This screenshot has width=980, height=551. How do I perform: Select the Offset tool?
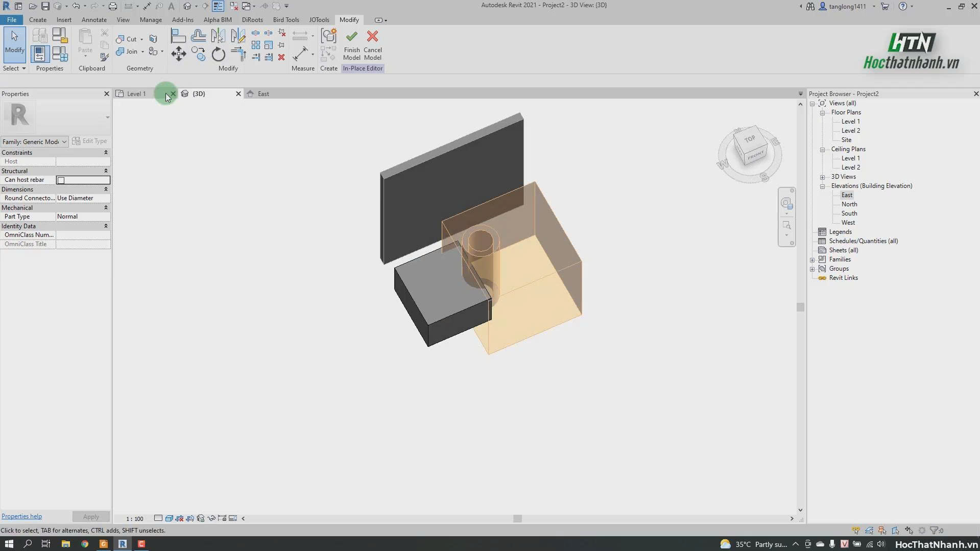click(198, 36)
